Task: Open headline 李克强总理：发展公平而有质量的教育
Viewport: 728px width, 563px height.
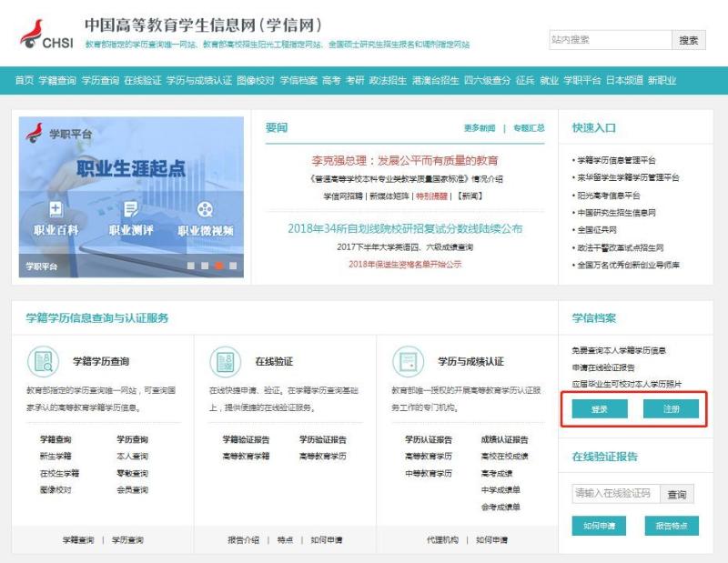Action: point(404,161)
